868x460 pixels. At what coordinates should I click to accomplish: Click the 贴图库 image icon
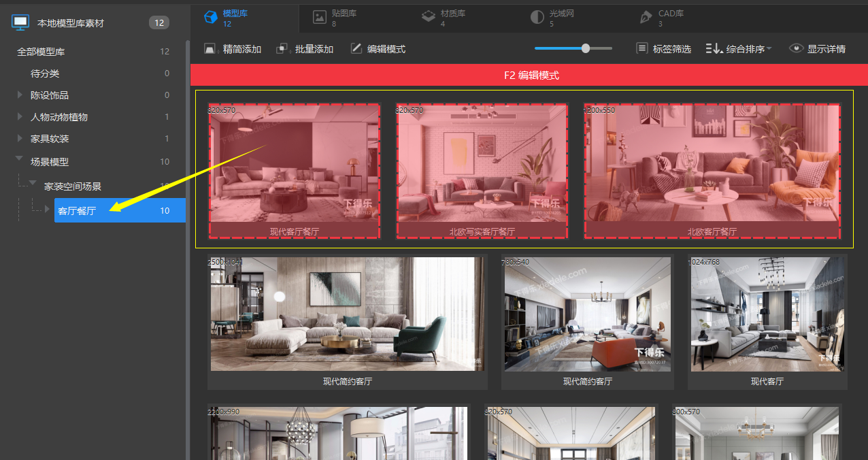(320, 18)
